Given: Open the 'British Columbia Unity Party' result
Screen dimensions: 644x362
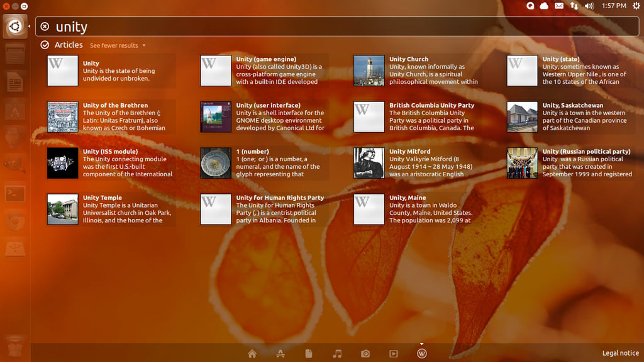Looking at the screenshot, I should [x=418, y=117].
